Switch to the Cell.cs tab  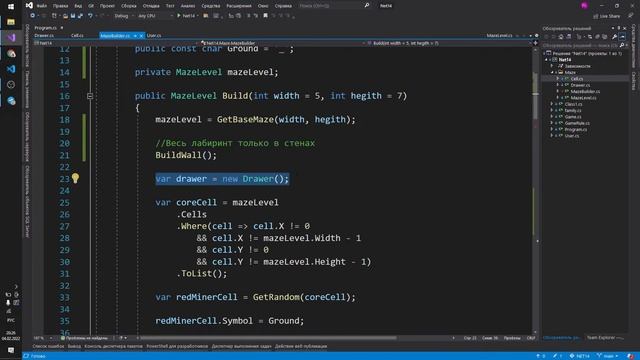tap(77, 36)
